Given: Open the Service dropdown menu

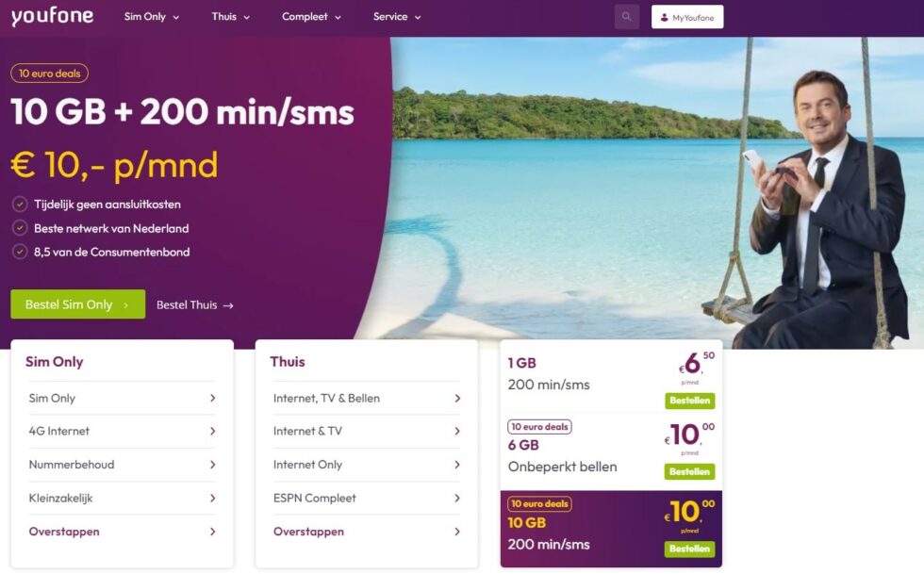Looking at the screenshot, I should point(397,17).
